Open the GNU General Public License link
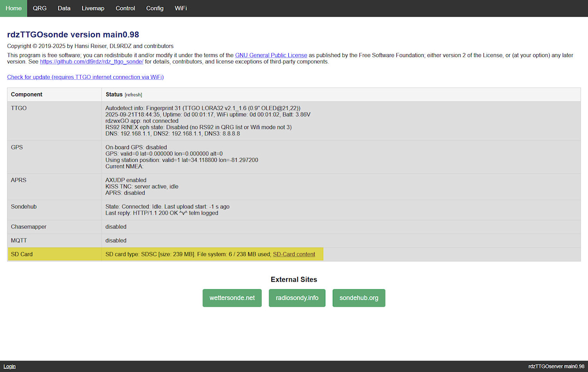 click(x=271, y=55)
